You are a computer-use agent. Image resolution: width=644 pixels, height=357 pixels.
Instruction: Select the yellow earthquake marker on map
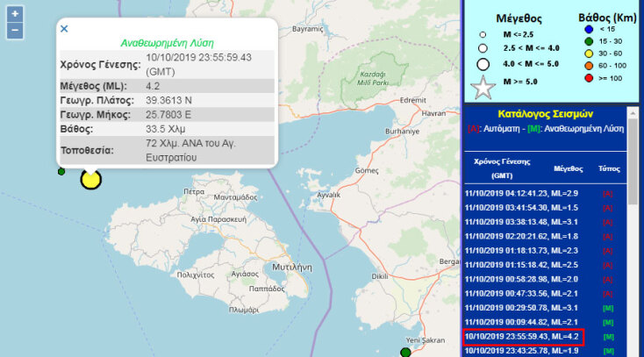tap(90, 180)
